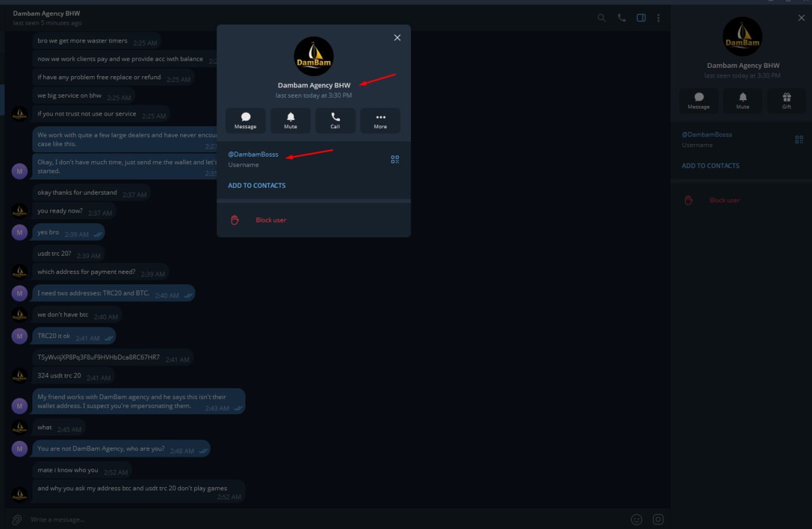Click 'bro we get more waster timers' message

(96, 41)
